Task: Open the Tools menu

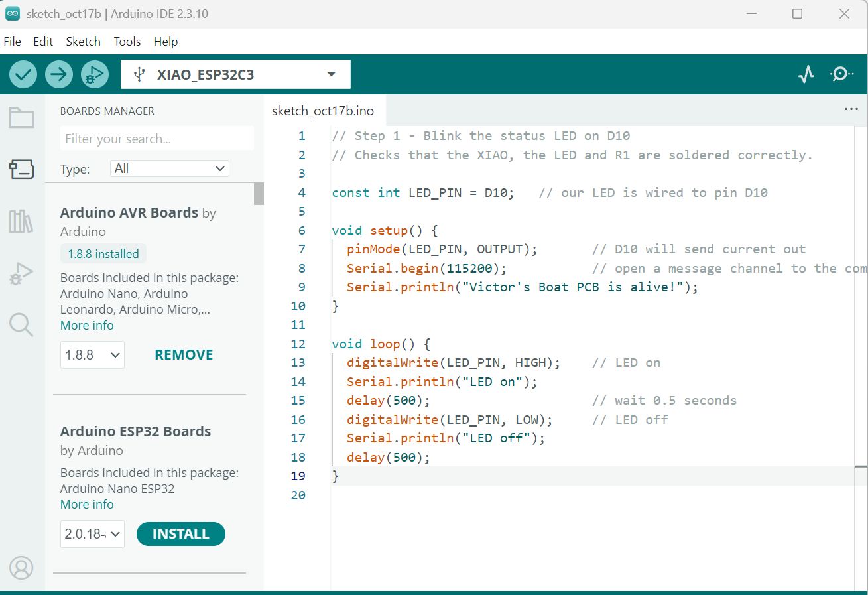Action: click(127, 41)
